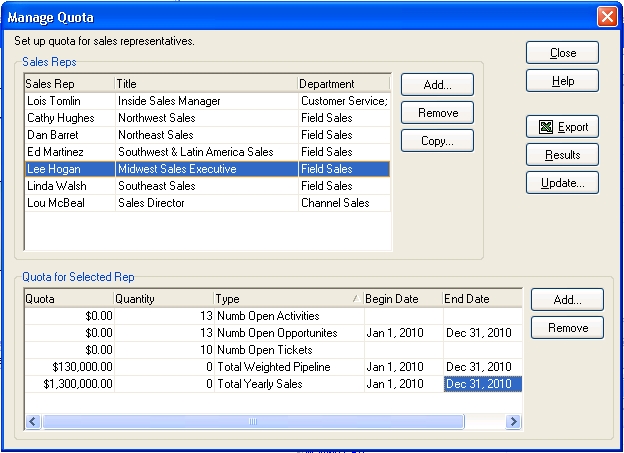Click the Customer Service department cell
The height and width of the screenshot is (453, 624).
[x=344, y=101]
